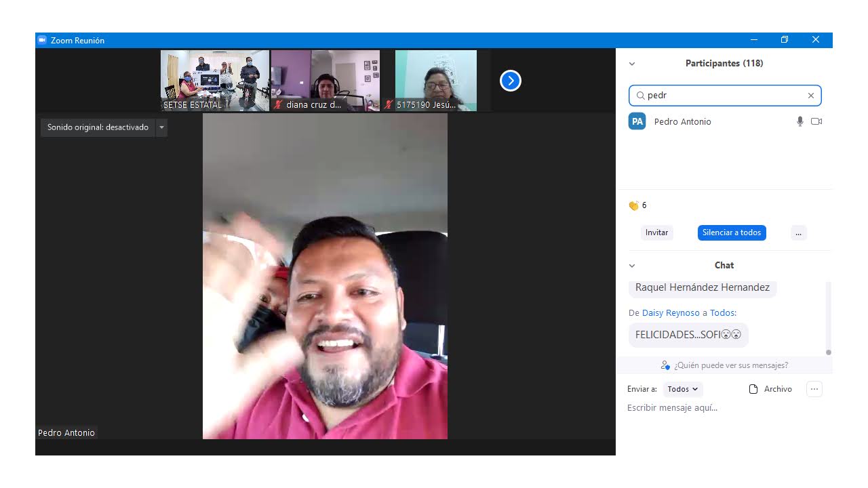Click the Participantes (118) header
Image resolution: width=868 pixels, height=488 pixels.
tap(724, 64)
